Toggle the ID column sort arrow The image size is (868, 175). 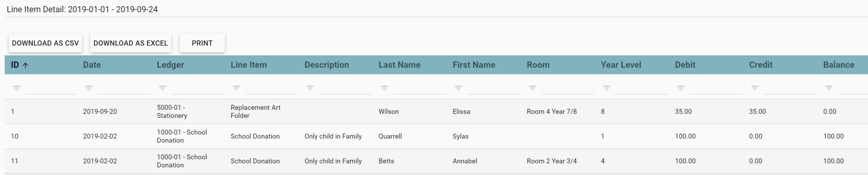pyautogui.click(x=25, y=65)
